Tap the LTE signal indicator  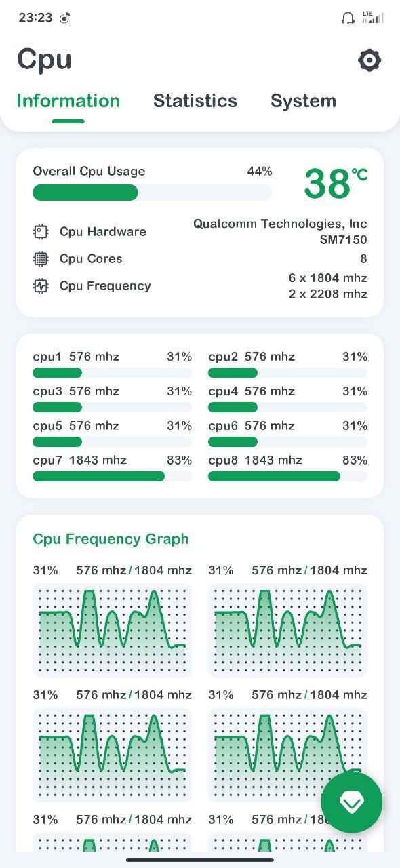click(373, 18)
